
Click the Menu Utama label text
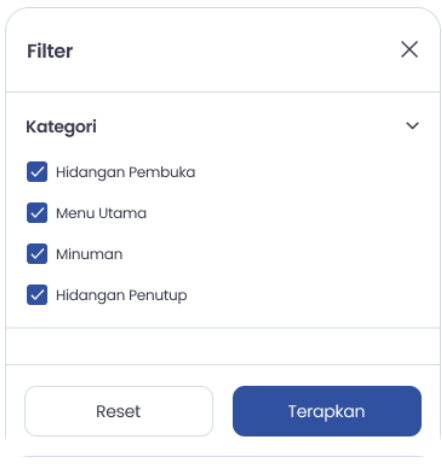coord(101,213)
